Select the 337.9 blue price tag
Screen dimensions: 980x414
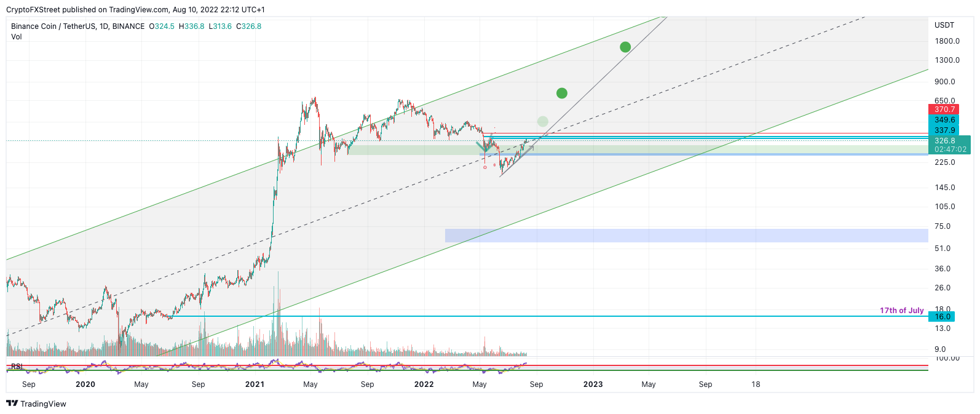(x=944, y=130)
